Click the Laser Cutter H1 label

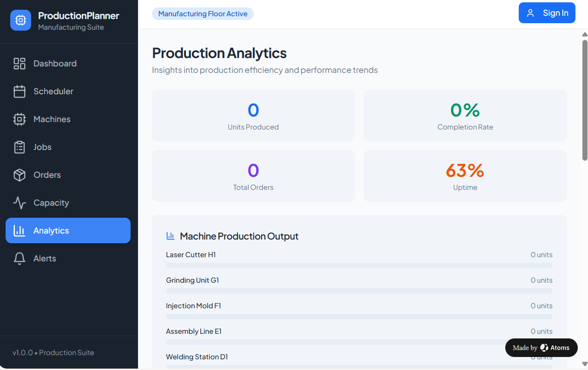(191, 255)
